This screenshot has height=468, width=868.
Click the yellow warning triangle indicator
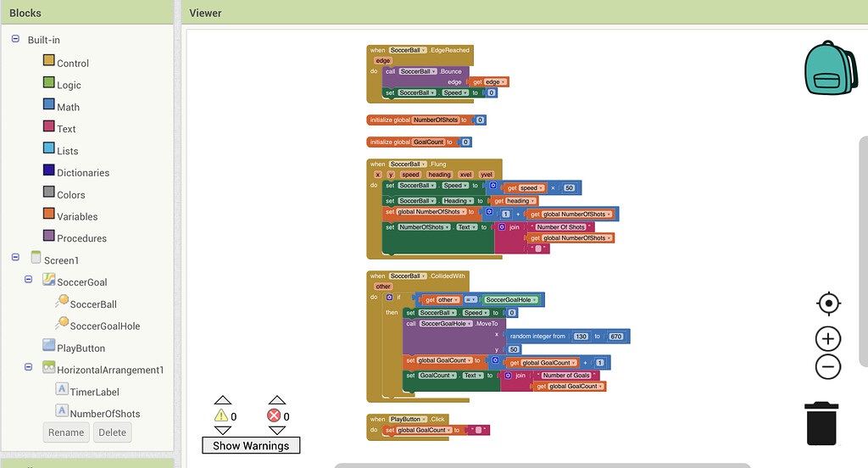coord(221,415)
